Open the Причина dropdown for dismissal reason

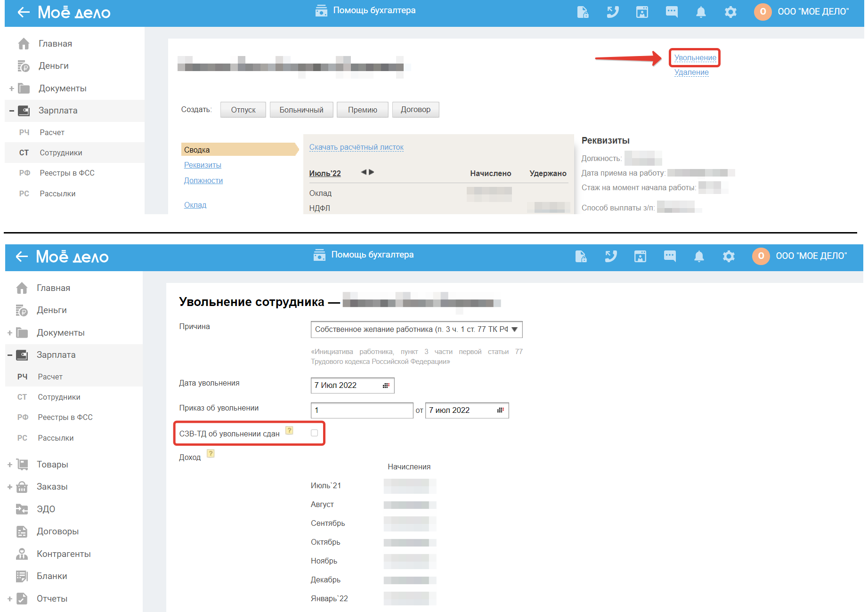[417, 330]
